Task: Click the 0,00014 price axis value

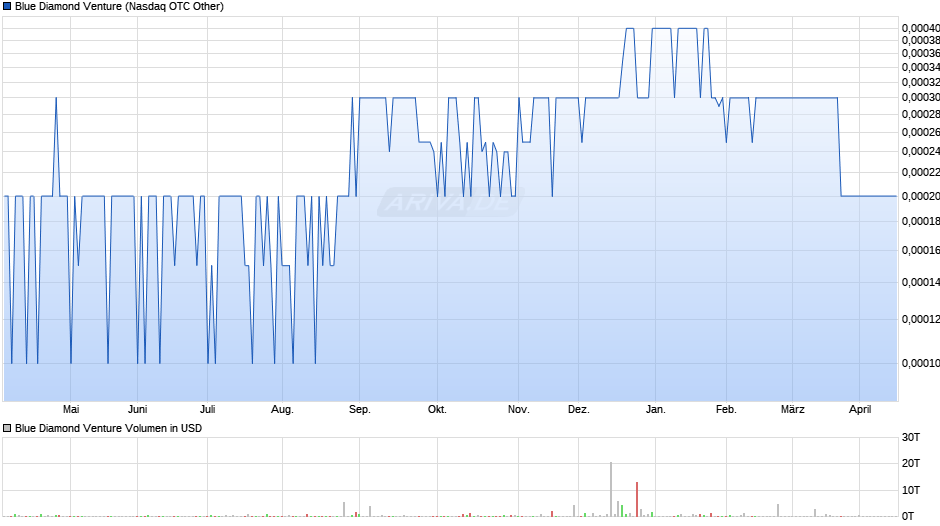Action: click(920, 282)
